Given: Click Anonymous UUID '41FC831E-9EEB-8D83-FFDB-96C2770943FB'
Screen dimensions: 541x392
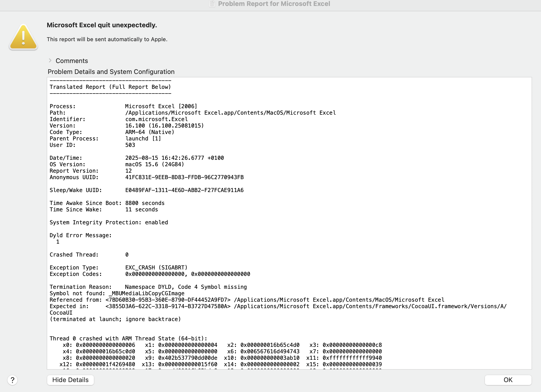Looking at the screenshot, I should tap(184, 177).
